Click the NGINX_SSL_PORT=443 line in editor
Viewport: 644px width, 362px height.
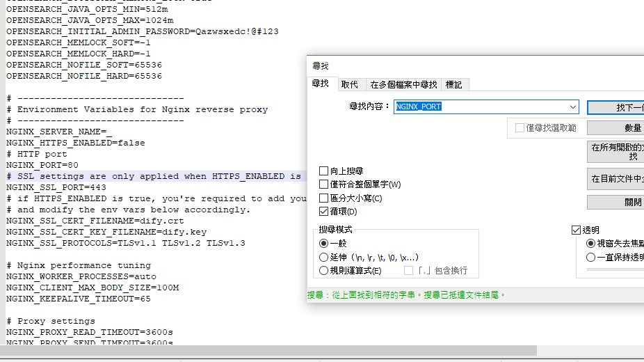(x=56, y=187)
